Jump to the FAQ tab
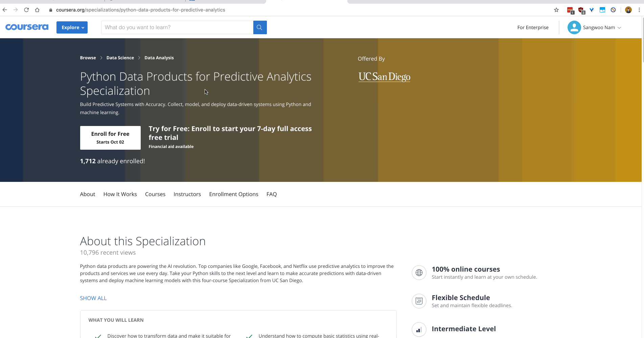644x338 pixels. click(x=272, y=194)
